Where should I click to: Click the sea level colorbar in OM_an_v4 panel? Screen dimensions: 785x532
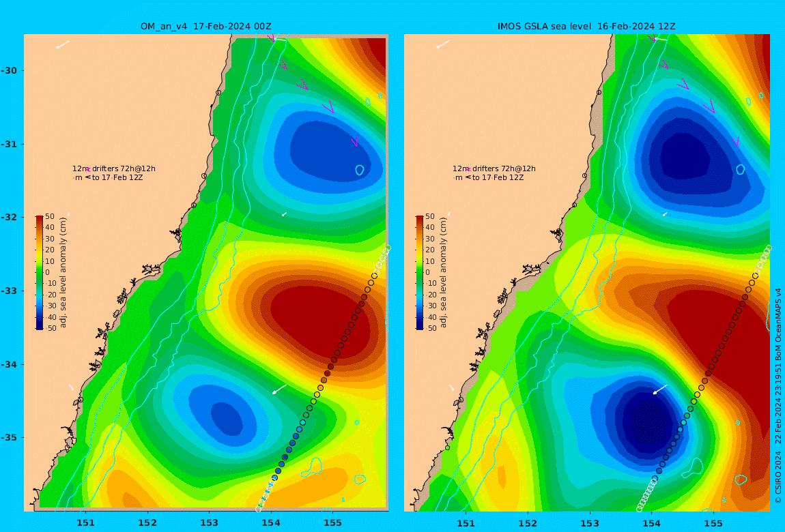[39, 273]
